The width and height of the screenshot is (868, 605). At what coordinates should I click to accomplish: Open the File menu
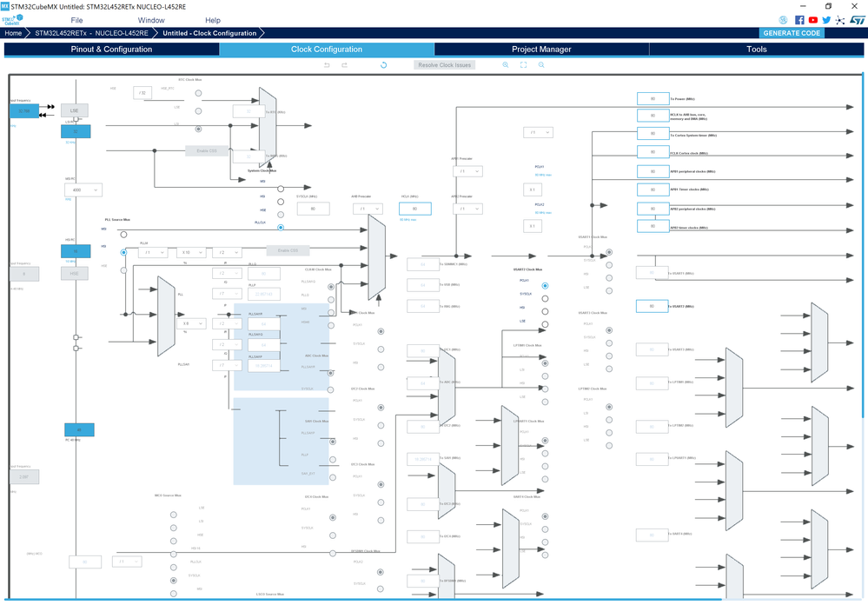[76, 21]
